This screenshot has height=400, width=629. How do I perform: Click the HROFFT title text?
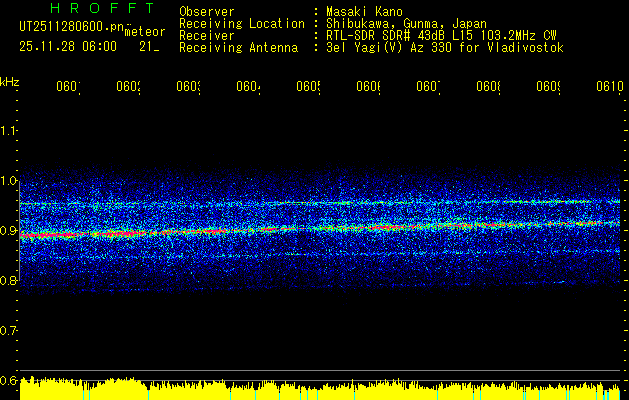click(x=102, y=8)
